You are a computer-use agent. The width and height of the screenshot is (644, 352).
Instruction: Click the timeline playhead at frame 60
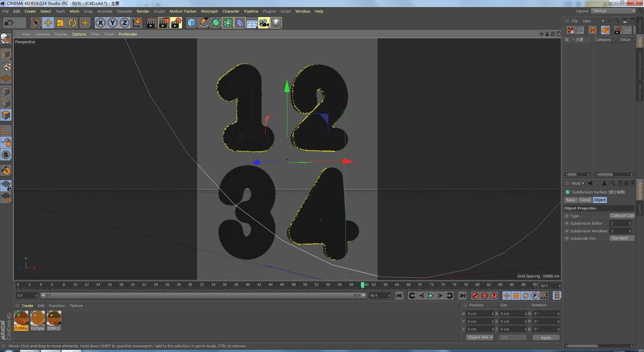click(x=362, y=285)
